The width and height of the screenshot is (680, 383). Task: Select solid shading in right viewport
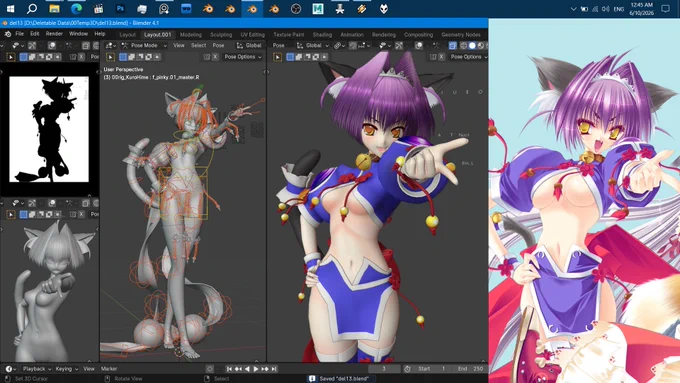[x=472, y=45]
